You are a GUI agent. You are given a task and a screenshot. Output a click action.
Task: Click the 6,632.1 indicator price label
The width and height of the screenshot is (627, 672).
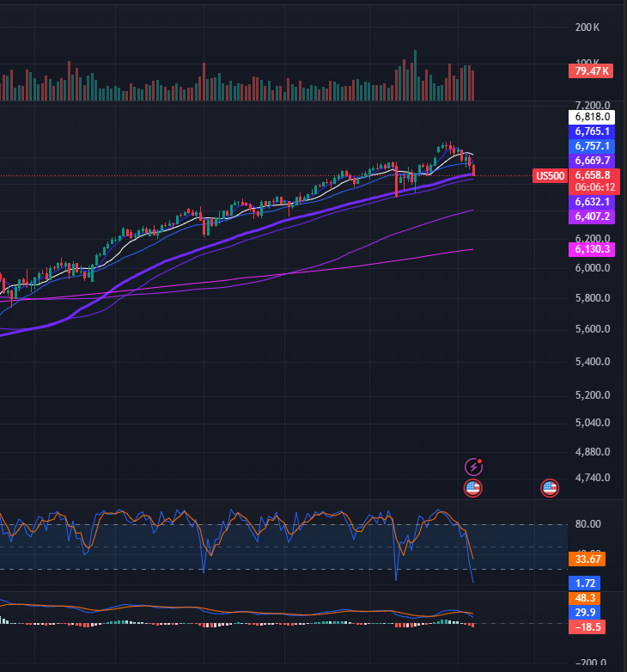pyautogui.click(x=592, y=201)
